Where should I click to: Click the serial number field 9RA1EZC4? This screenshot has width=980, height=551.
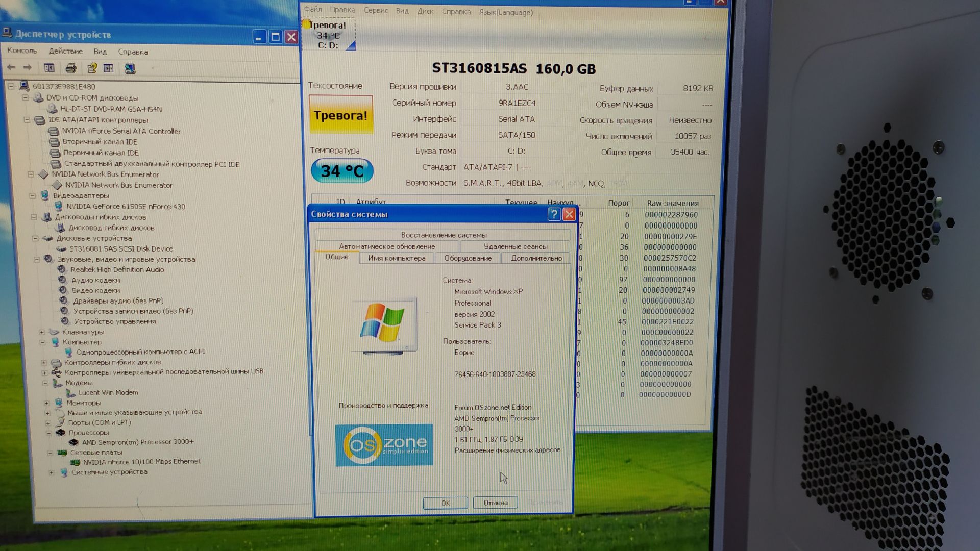(x=517, y=103)
